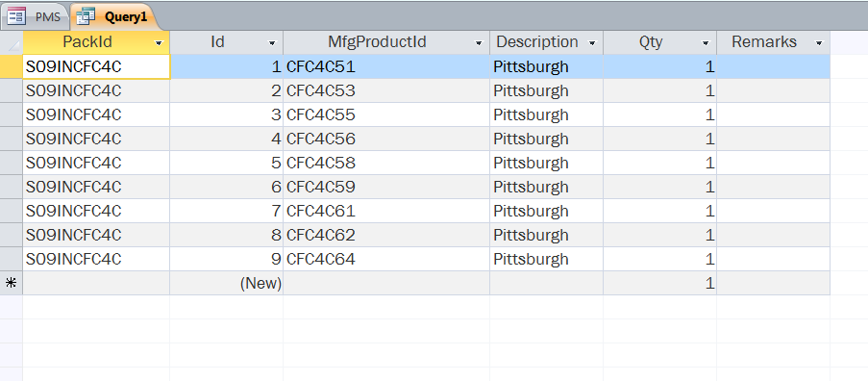The width and height of the screenshot is (868, 381).
Task: Open the Remarks column dropdown arrow
Action: click(819, 42)
